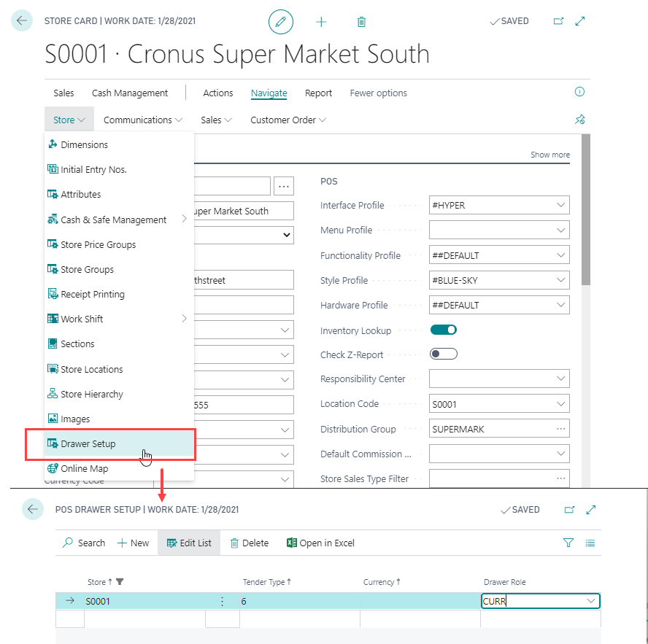Click Delete in POS Drawer Setup
Screen dimensions: 648x644
(x=250, y=543)
